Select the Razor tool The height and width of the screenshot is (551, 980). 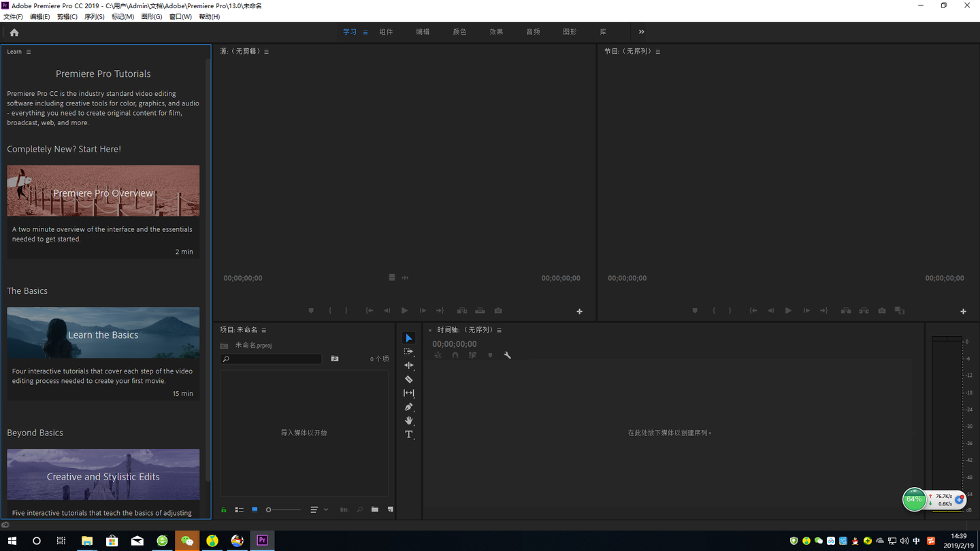point(408,380)
